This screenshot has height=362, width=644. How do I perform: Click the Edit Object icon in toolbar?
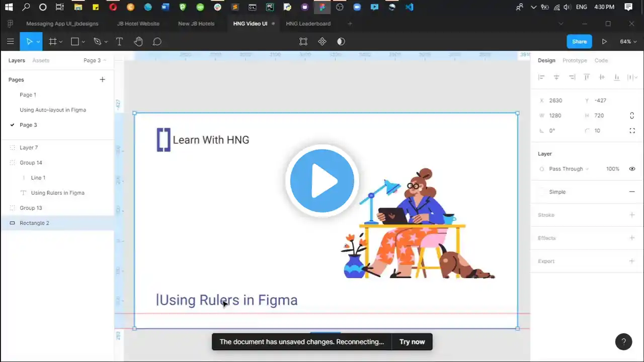pyautogui.click(x=303, y=42)
